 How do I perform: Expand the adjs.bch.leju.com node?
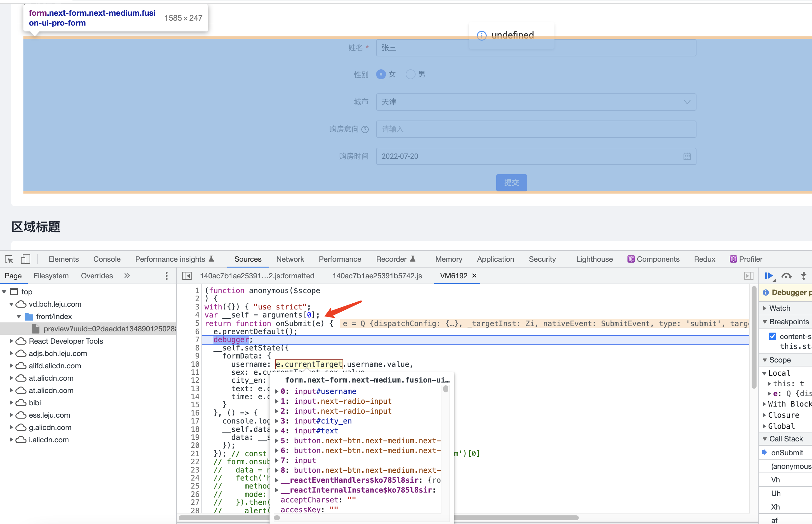pos(12,353)
